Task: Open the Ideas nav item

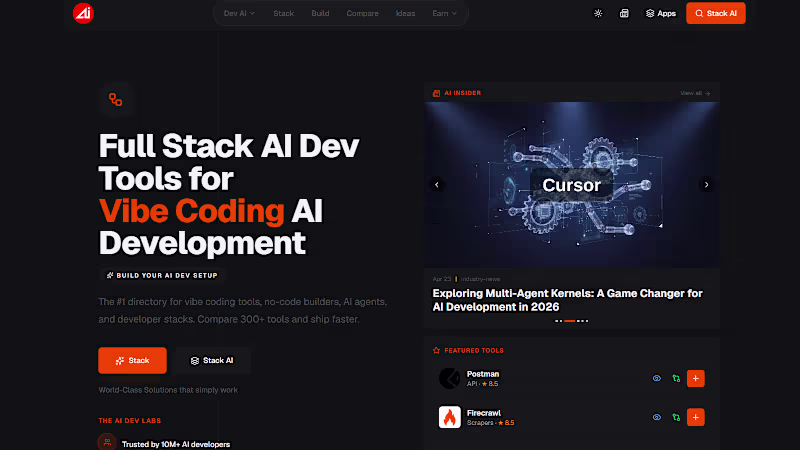Action: [405, 13]
